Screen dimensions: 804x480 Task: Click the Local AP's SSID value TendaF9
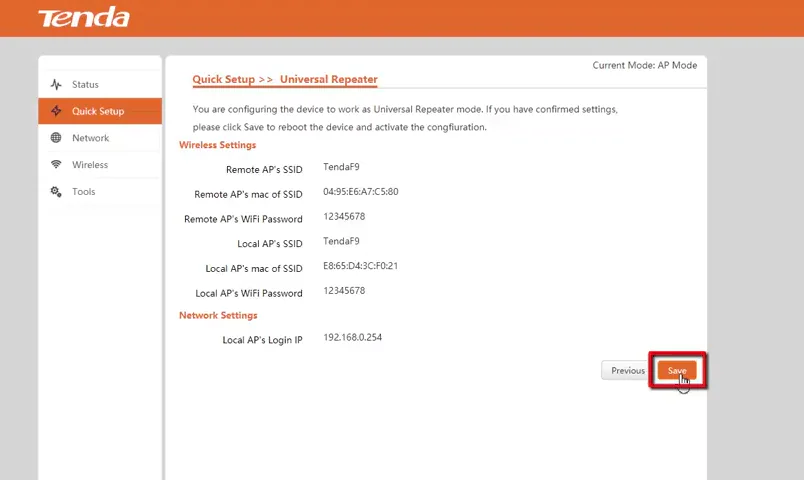tap(341, 241)
